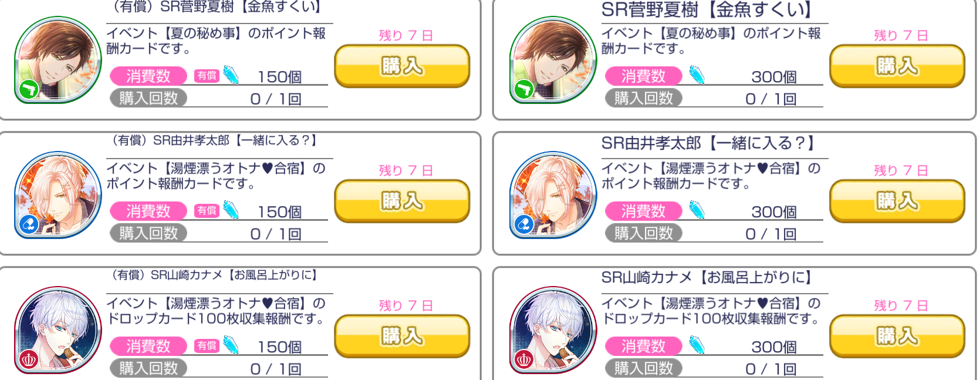Open paid 由井孝太郎 character portrait
This screenshot has height=380, width=980.
pyautogui.click(x=58, y=195)
